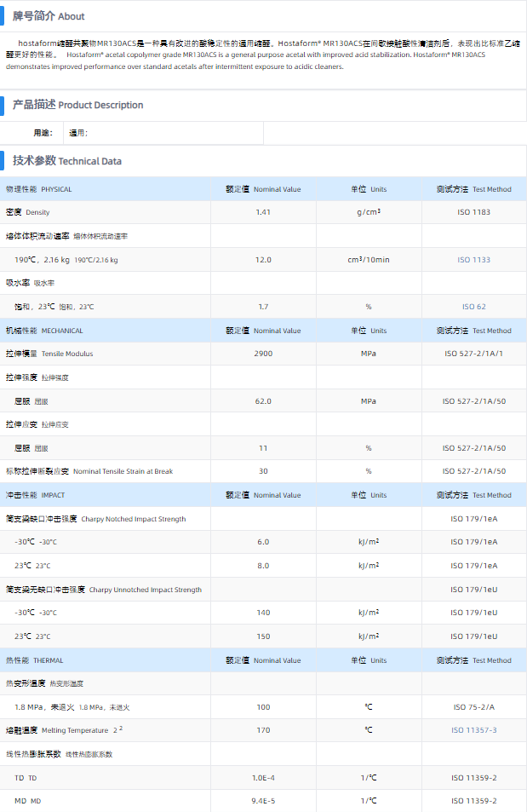
Task: Select Charpy Notched Impact Strength row label
Action: 95,519
